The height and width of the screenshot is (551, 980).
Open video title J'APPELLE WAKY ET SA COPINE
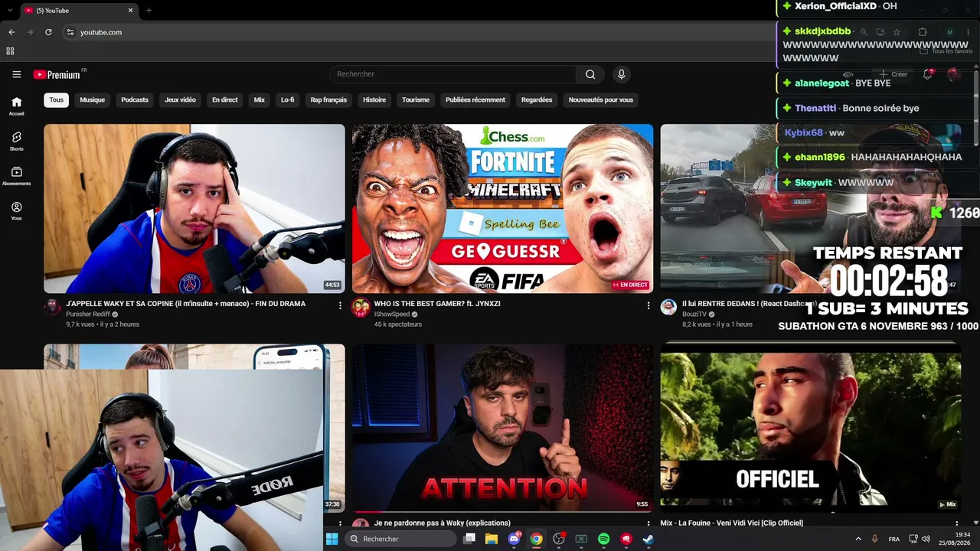coord(186,304)
